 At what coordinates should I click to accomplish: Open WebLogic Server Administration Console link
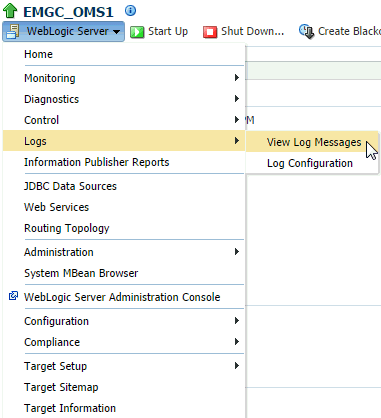pos(122,297)
